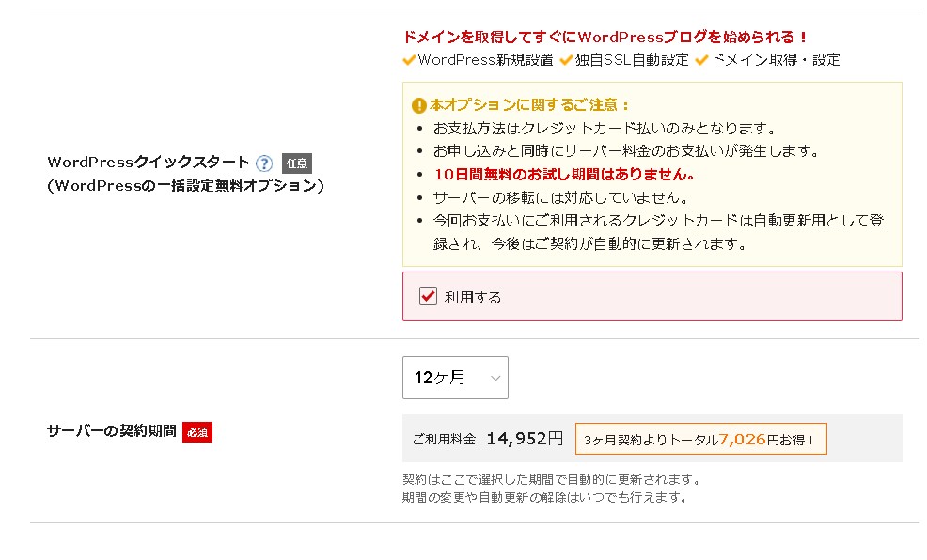Click the 期間の変更や自動更新の解除 note text

pos(544,497)
